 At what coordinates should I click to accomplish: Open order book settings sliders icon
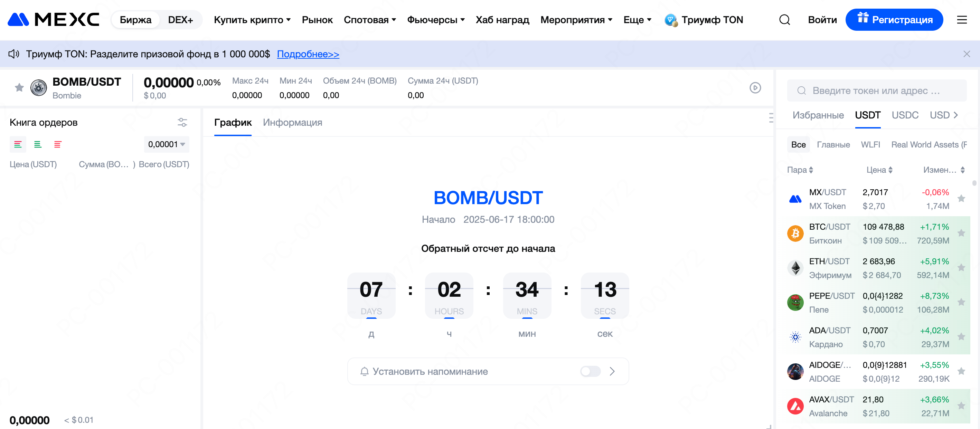[x=182, y=122]
